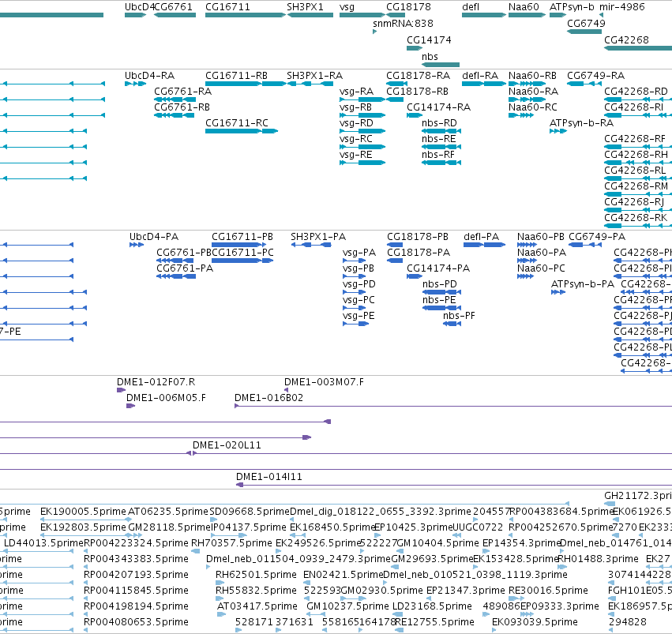This screenshot has height=634, width=672.
Task: Select the CG14174-RA transcript label
Action: click(x=439, y=107)
